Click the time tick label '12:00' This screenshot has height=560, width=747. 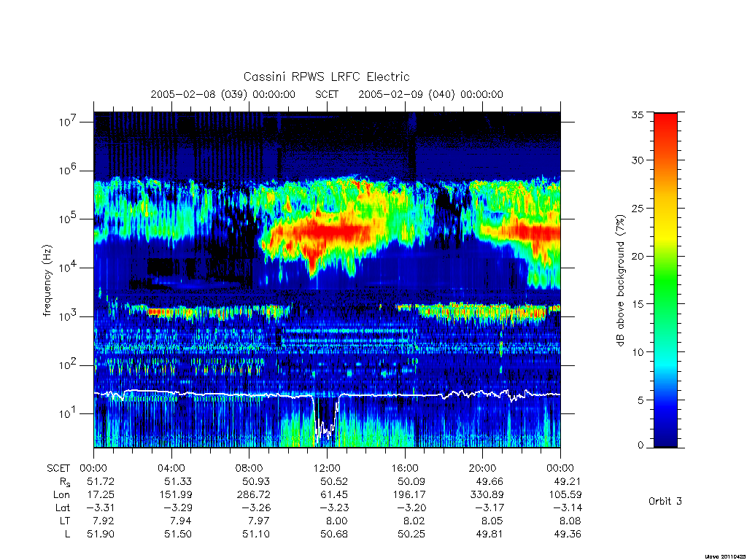(327, 468)
